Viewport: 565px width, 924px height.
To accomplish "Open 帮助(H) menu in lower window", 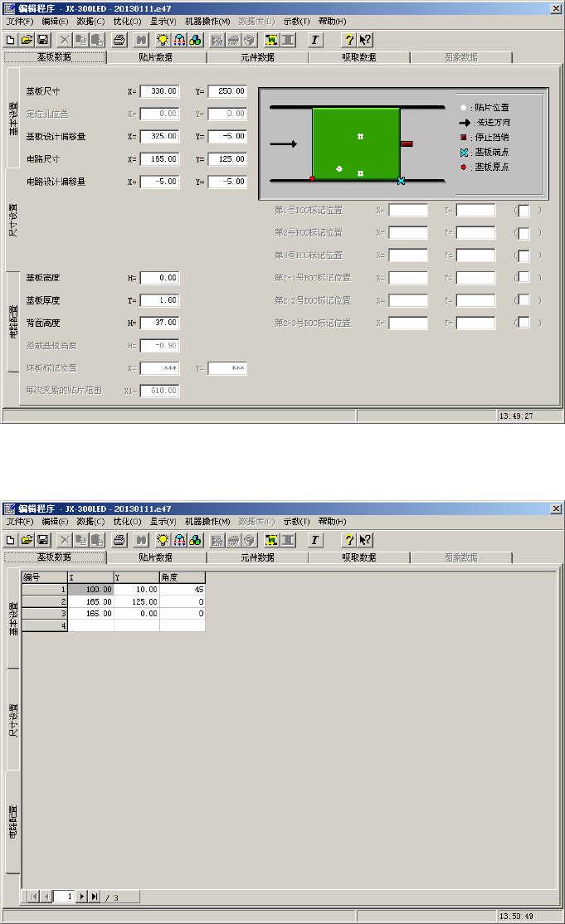I will 333,522.
